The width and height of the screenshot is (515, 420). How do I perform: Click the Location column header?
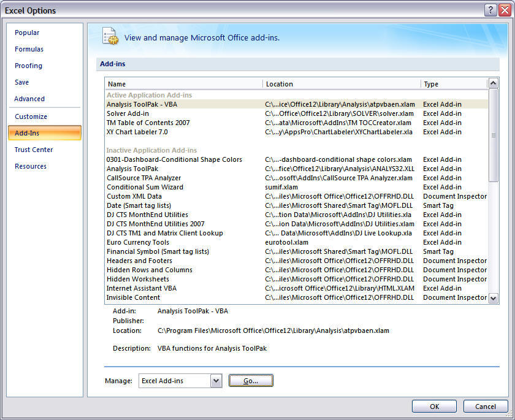pyautogui.click(x=341, y=84)
